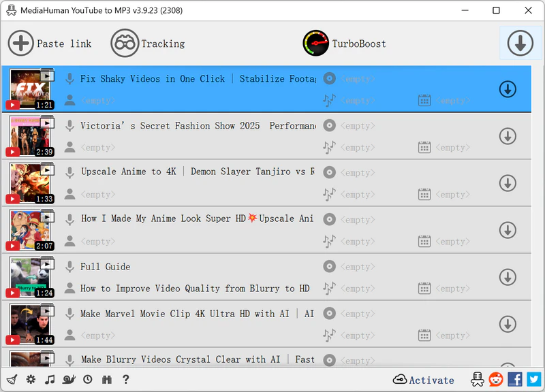
Task: Edit title 'Make Marvel Movie Clip 4K Ultra HD'
Action: coord(197,314)
